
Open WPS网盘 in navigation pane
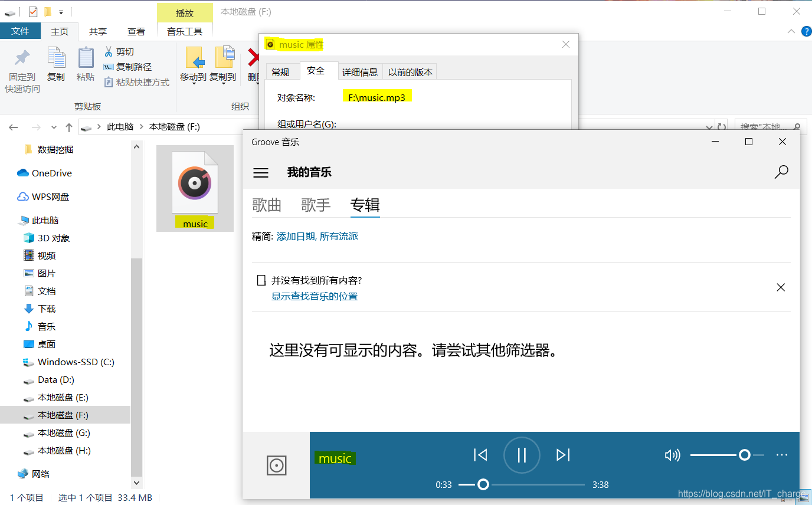point(50,196)
